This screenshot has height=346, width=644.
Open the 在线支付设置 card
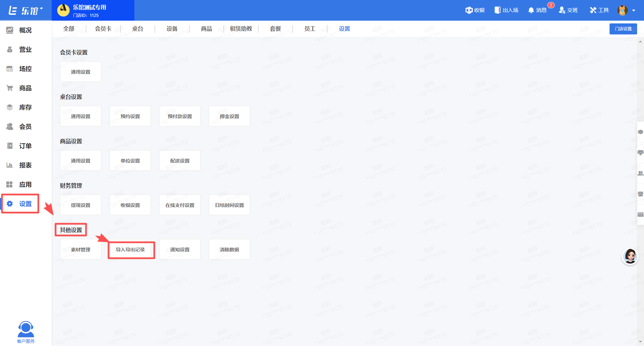[x=180, y=205]
